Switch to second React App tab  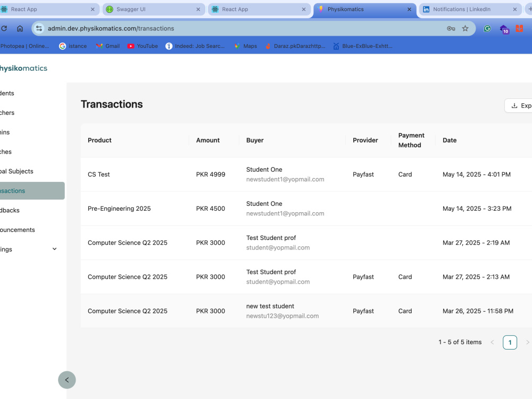pyautogui.click(x=259, y=10)
